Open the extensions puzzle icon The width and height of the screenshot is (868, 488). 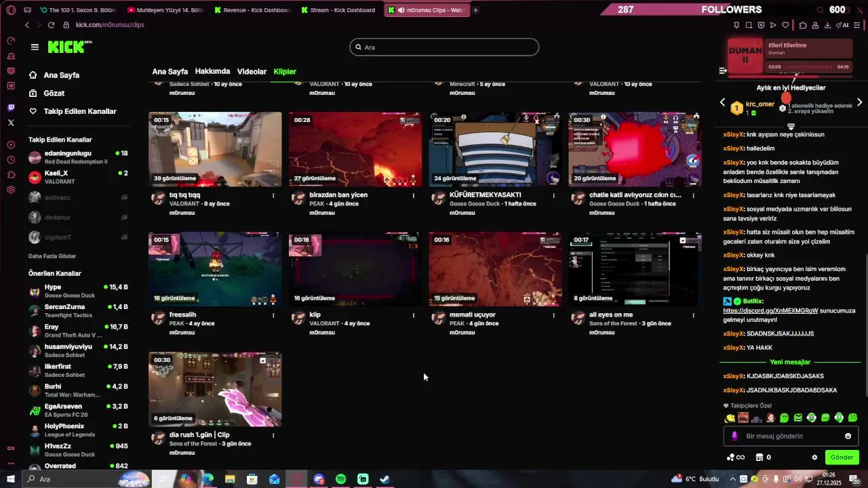coord(803,25)
